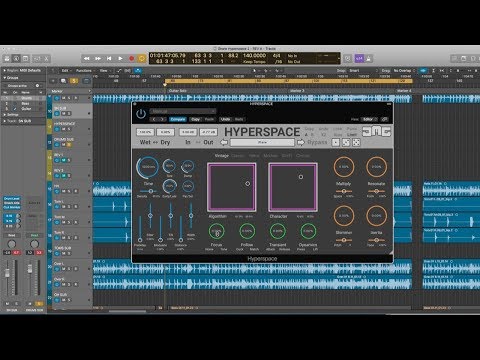The width and height of the screenshot is (480, 360).
Task: Click next preset arrow in plugin header
Action: click(x=162, y=119)
